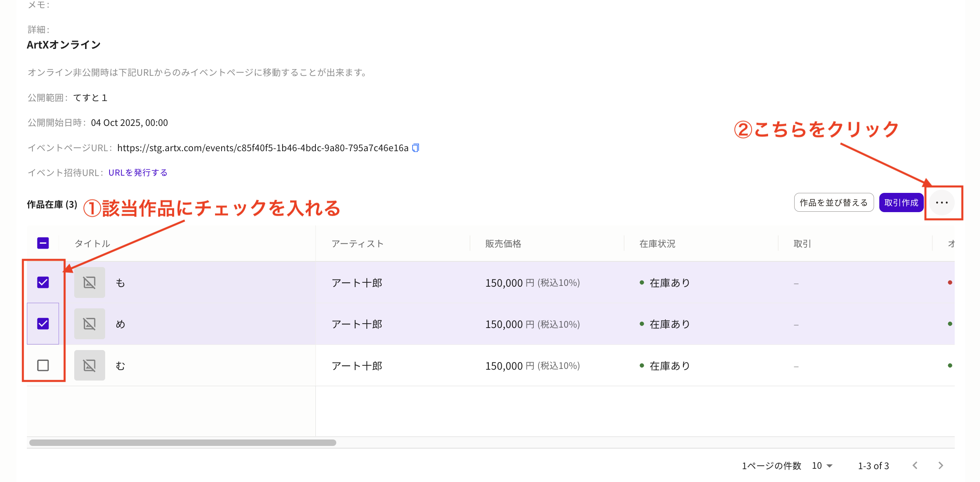
Task: Go to previous page arrow
Action: click(x=915, y=466)
